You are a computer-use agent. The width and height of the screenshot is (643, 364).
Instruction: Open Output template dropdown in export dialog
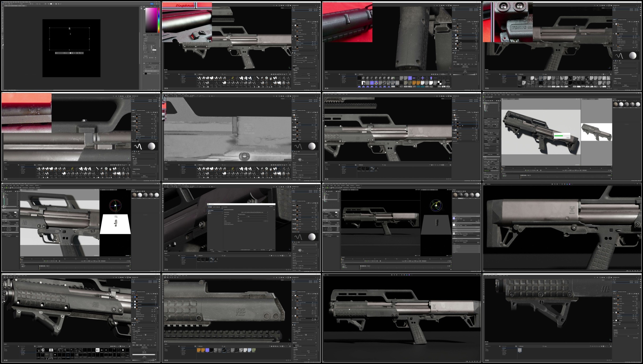253,214
